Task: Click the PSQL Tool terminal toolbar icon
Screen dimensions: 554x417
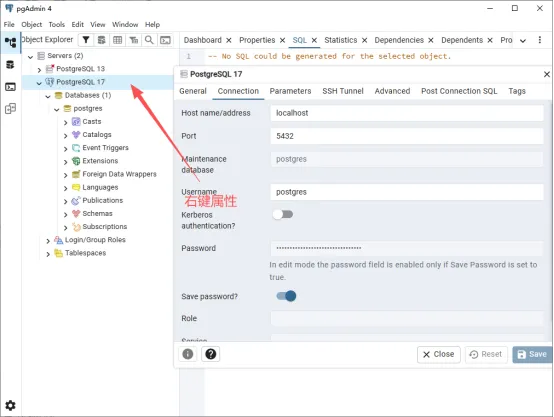Action: click(165, 40)
